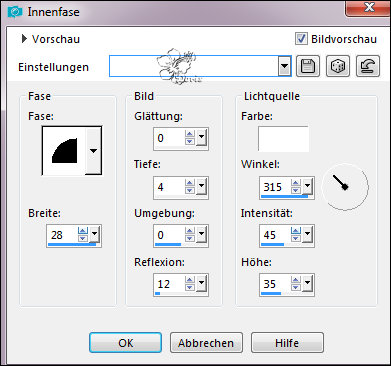The height and width of the screenshot is (366, 391).
Task: Open the Fase bevel shape dropdown arrow
Action: click(x=93, y=151)
